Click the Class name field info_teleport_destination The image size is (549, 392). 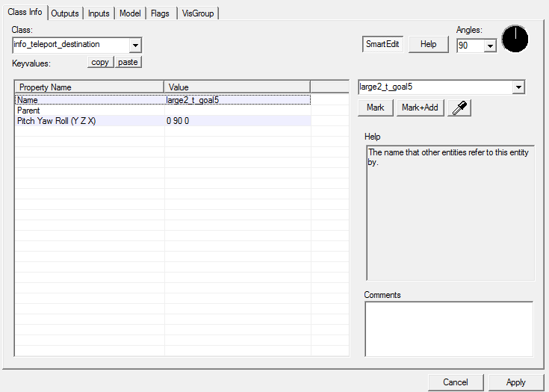coord(71,45)
